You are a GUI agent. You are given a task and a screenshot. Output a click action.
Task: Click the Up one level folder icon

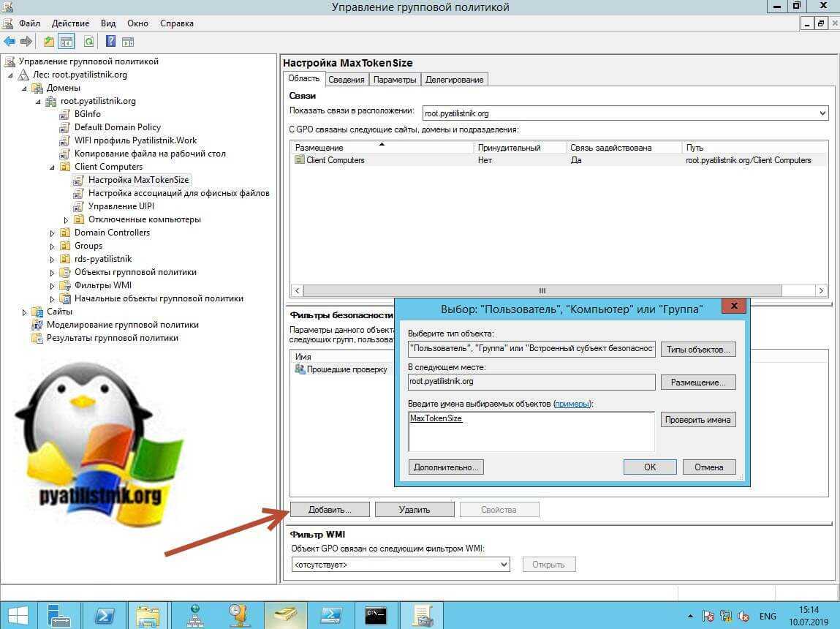pos(49,42)
